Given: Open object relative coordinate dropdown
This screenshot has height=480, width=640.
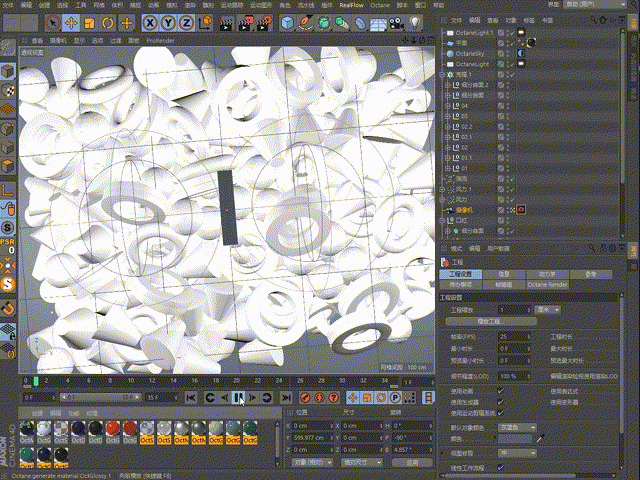Looking at the screenshot, I should tap(312, 462).
